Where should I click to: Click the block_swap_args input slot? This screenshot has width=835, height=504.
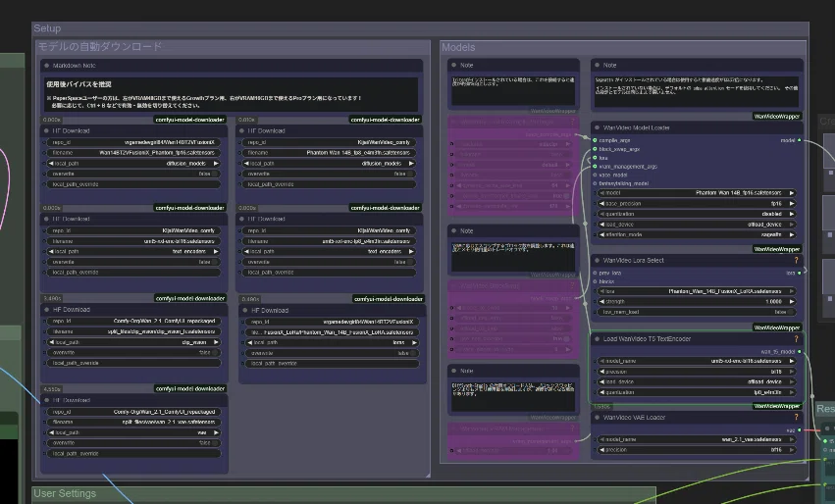point(595,149)
